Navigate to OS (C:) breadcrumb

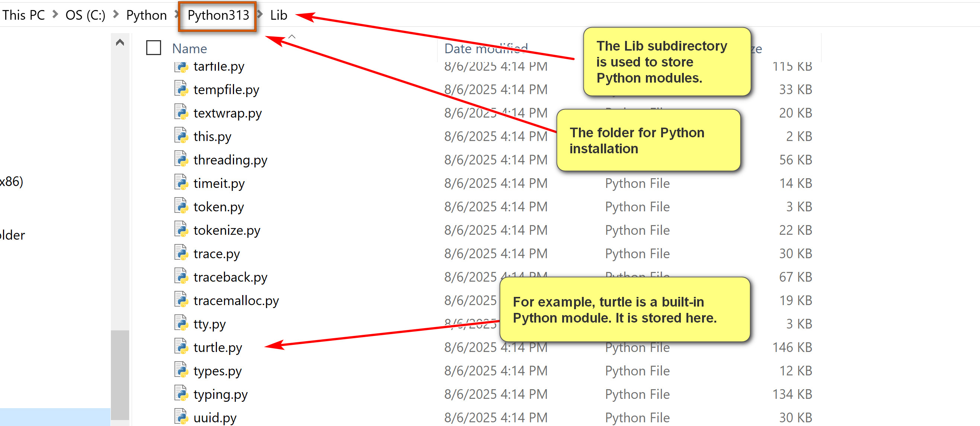click(x=85, y=15)
